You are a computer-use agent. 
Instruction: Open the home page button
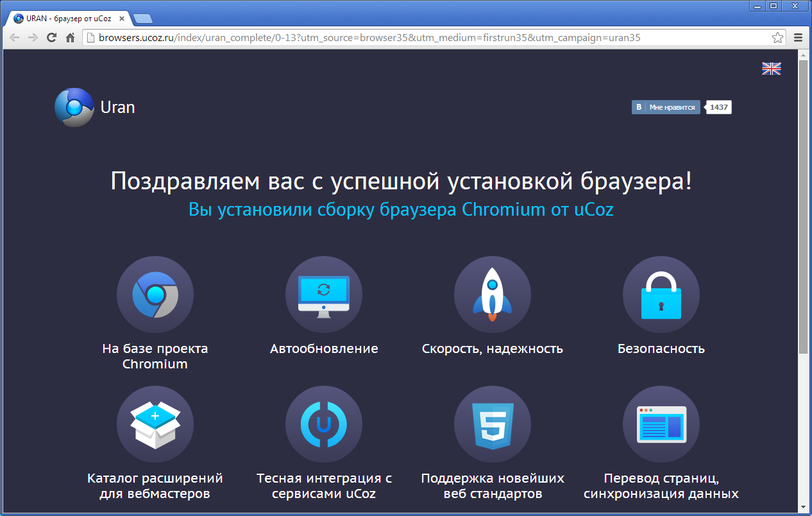(x=71, y=38)
